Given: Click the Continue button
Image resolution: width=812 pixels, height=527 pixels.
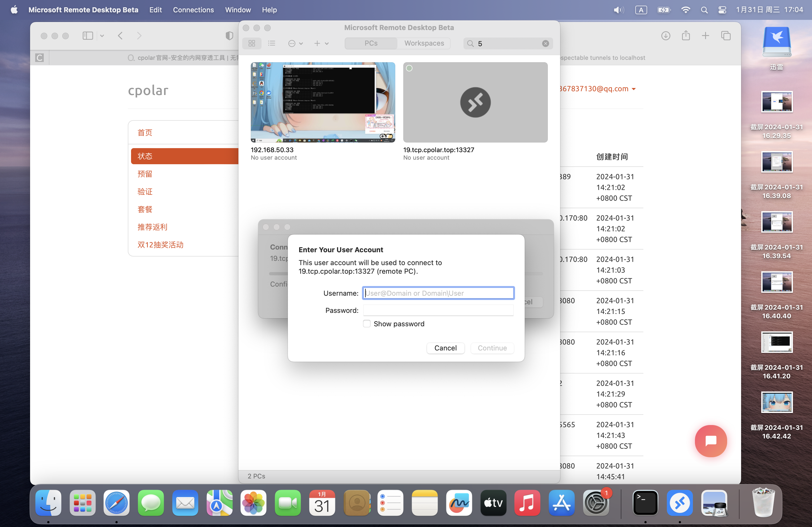Looking at the screenshot, I should point(492,348).
